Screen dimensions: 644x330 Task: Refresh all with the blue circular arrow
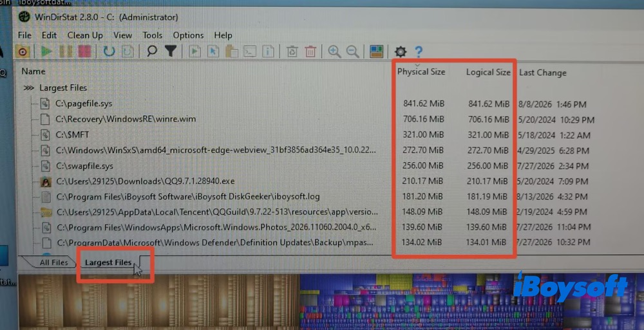point(109,51)
